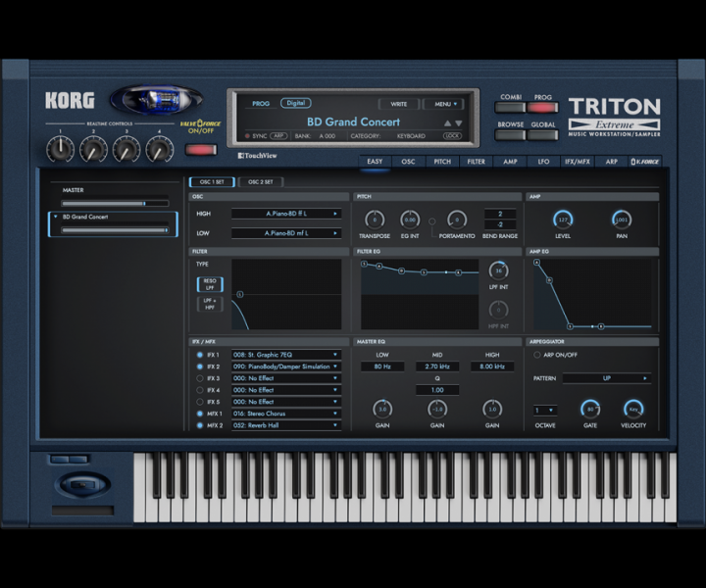This screenshot has width=706, height=588.
Task: Click the WRITE button
Action: click(x=398, y=104)
